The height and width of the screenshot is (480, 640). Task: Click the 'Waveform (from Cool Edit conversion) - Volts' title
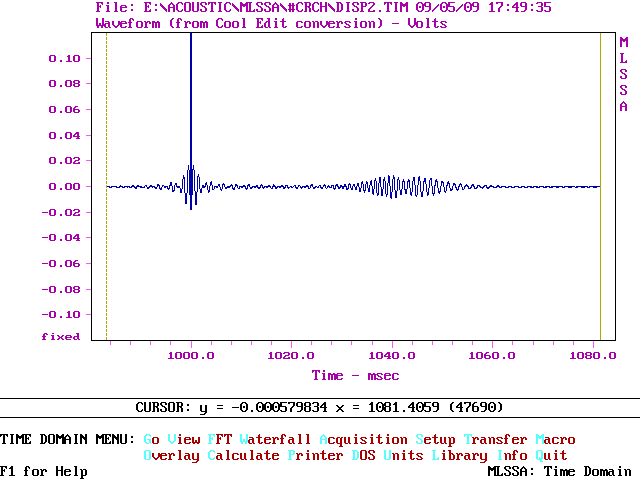(271, 23)
